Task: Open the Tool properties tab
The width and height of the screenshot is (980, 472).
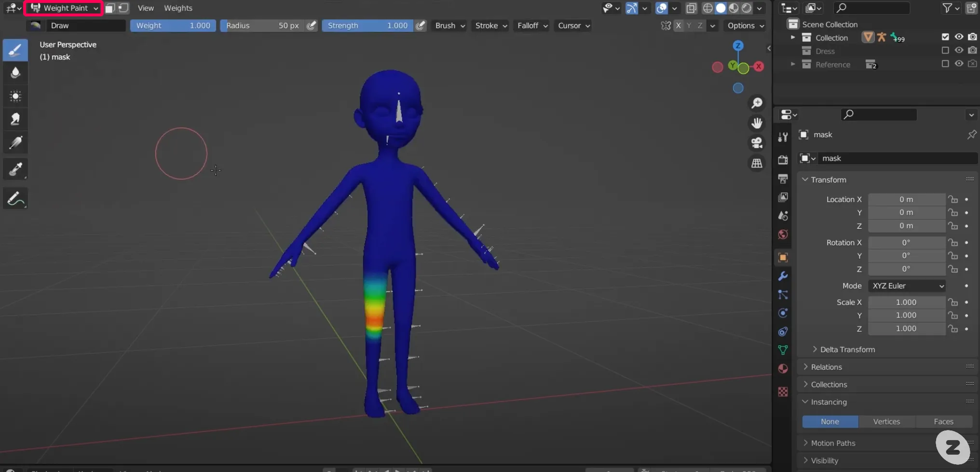Action: click(x=783, y=137)
